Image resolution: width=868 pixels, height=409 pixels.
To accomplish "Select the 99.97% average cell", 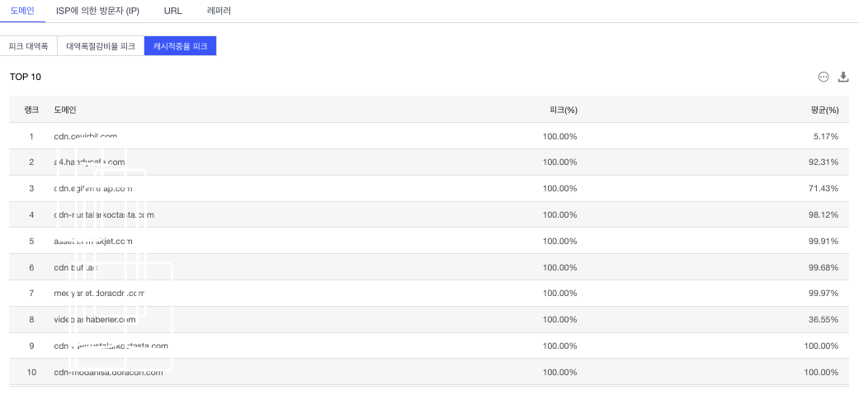I will 824,293.
